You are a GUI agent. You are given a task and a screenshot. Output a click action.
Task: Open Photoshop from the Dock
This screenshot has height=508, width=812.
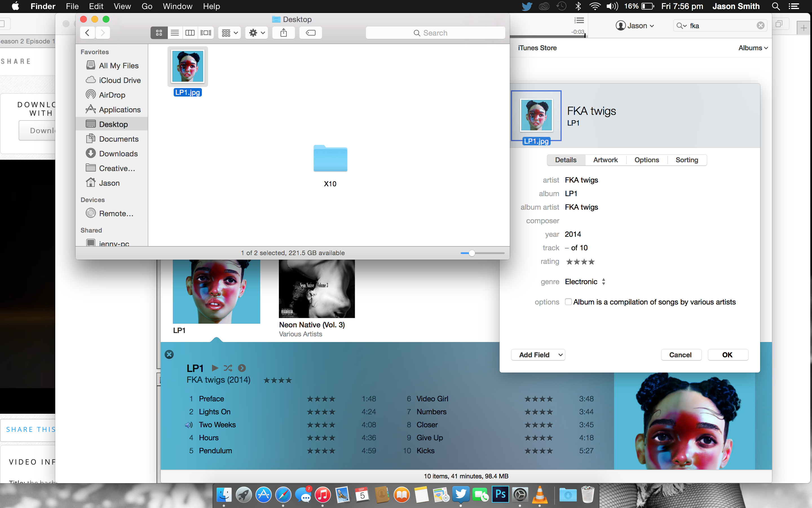[x=500, y=494]
